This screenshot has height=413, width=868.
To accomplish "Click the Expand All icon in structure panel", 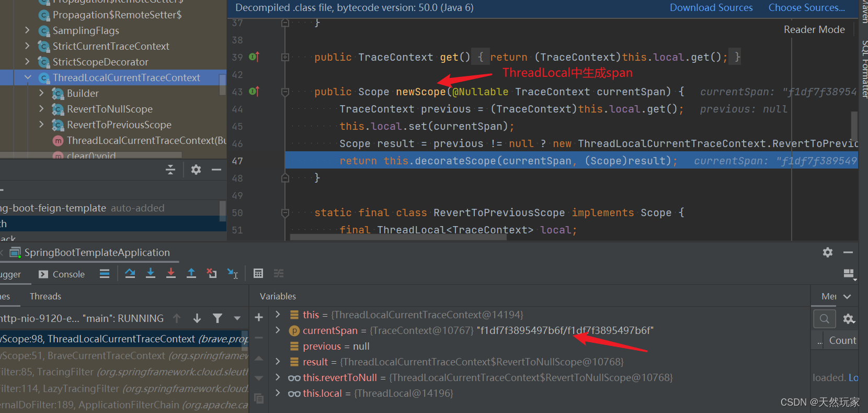I will click(x=170, y=170).
